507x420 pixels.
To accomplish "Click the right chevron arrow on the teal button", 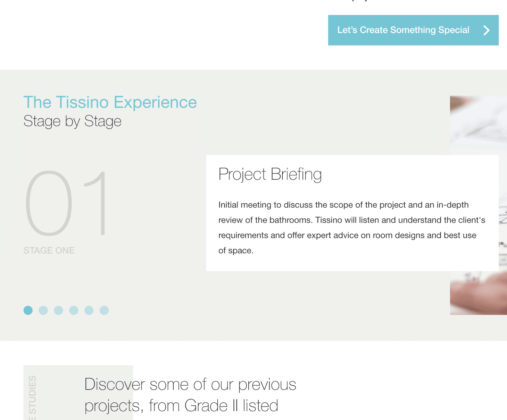I will [x=487, y=30].
